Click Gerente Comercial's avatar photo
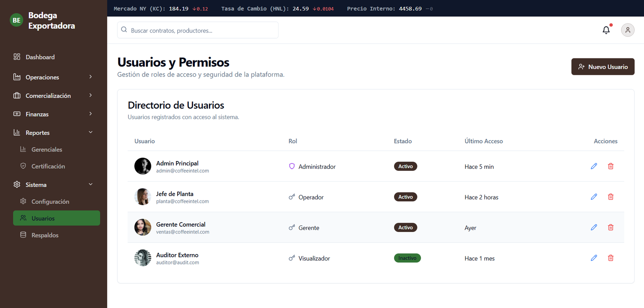Screen dimensions: 644x308 pyautogui.click(x=142, y=227)
